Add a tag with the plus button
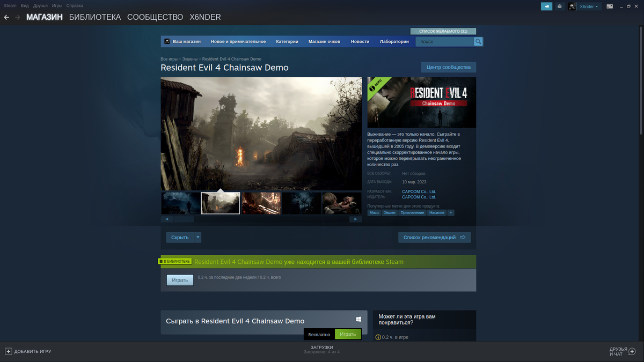This screenshot has width=644, height=362. tap(451, 213)
